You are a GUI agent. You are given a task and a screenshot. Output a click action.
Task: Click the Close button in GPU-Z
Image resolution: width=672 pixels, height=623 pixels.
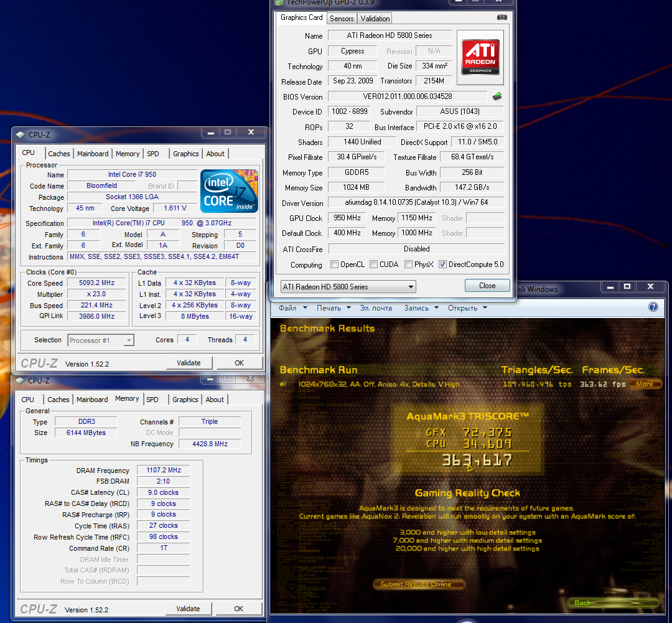pyautogui.click(x=487, y=286)
